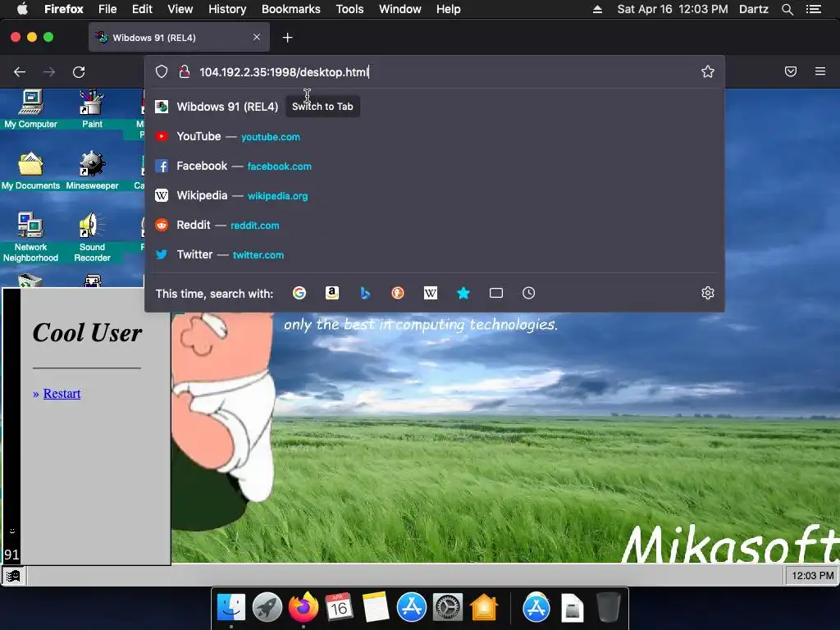Open Trash in the Dock
840x630 pixels.
pos(608,608)
